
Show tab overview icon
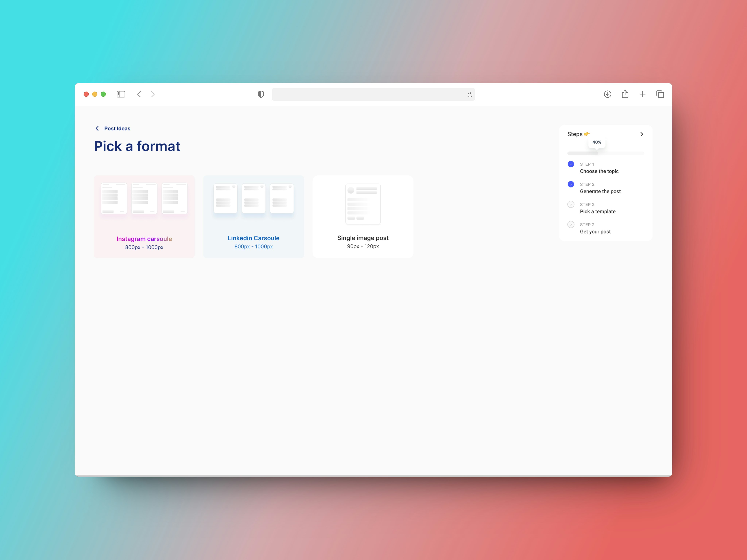click(x=660, y=94)
